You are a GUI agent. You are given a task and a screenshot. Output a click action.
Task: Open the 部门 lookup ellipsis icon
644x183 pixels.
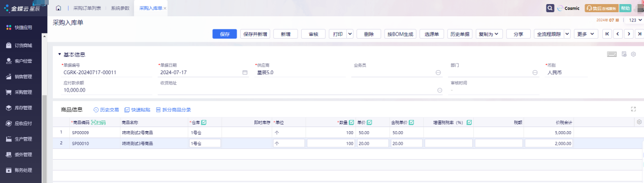pos(535,73)
